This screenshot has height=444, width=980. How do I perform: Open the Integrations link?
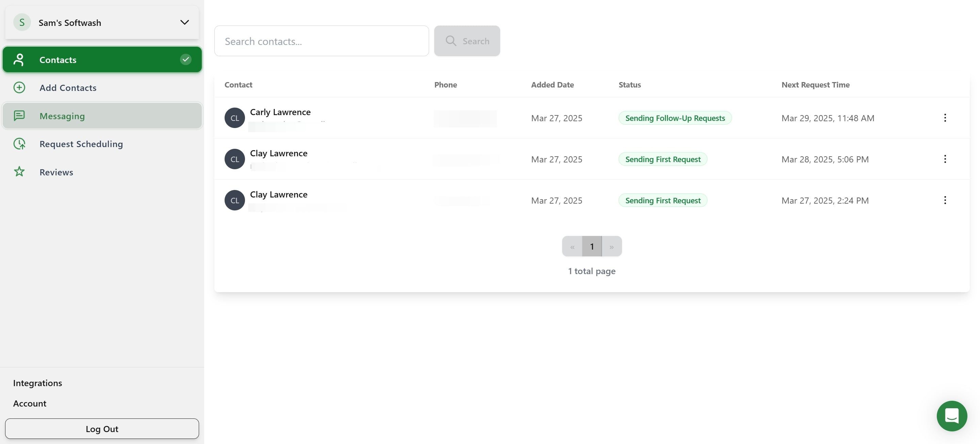tap(37, 383)
